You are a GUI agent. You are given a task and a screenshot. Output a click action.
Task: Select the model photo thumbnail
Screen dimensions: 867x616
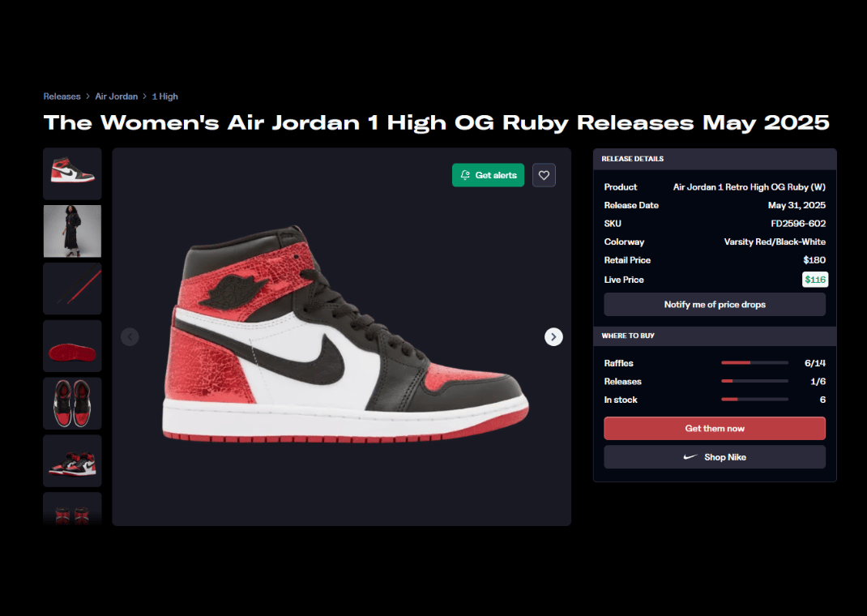pyautogui.click(x=72, y=231)
